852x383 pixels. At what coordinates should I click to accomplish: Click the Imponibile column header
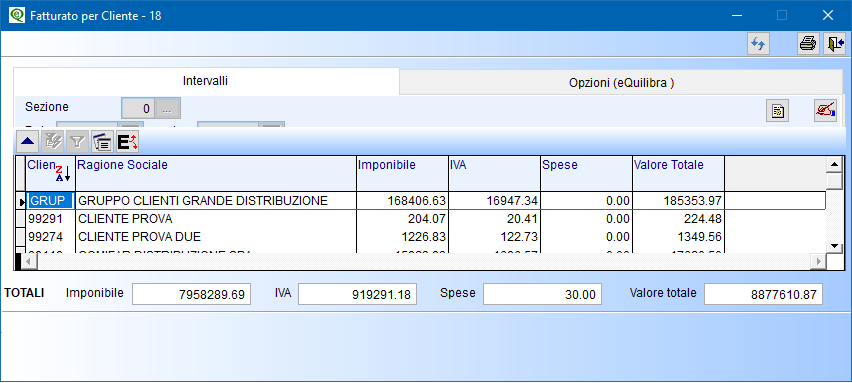[403, 173]
